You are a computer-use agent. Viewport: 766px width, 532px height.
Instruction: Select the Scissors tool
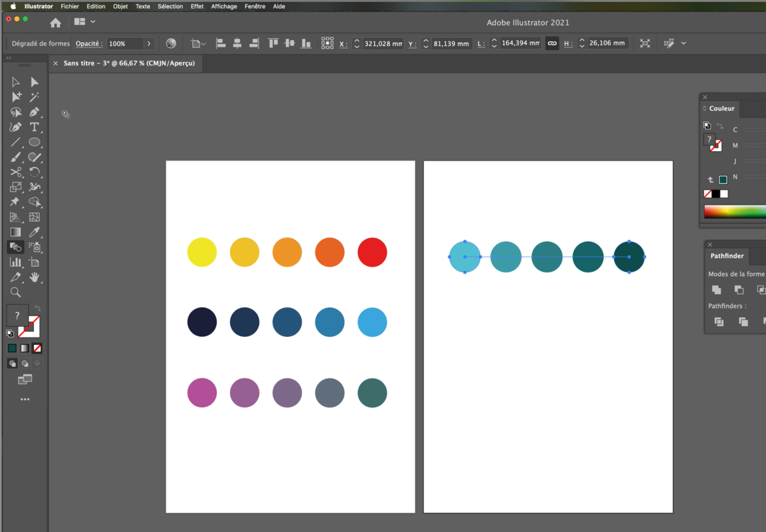[x=16, y=172]
